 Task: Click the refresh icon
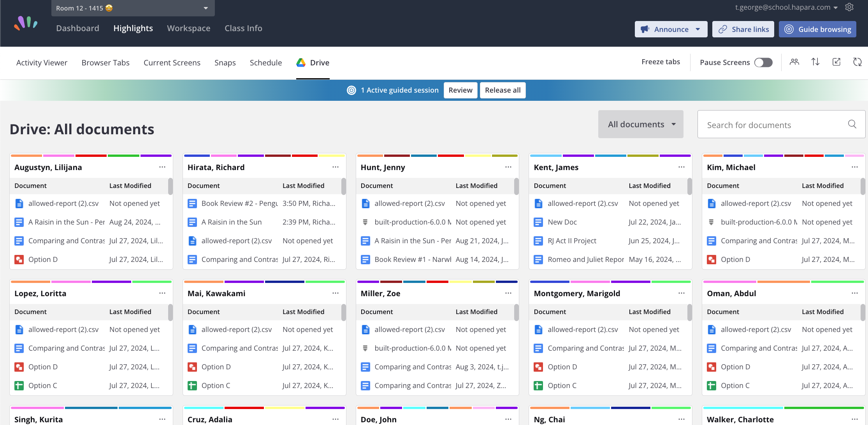(x=857, y=62)
